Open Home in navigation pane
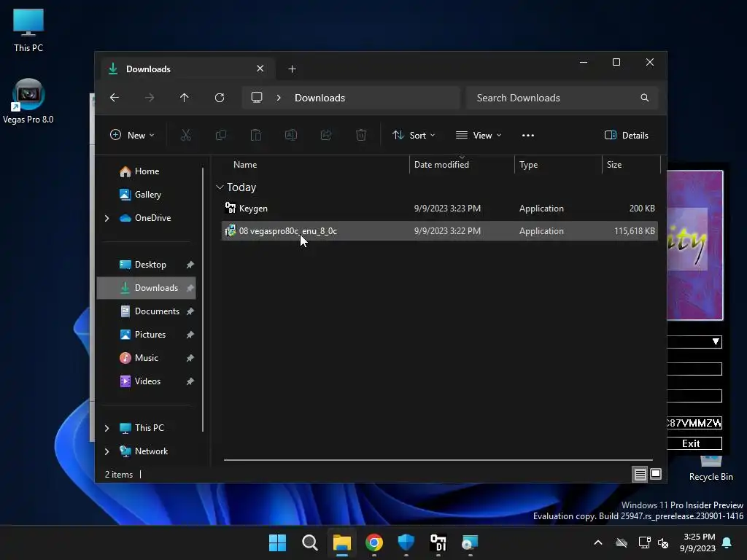The image size is (747, 560). click(x=147, y=171)
